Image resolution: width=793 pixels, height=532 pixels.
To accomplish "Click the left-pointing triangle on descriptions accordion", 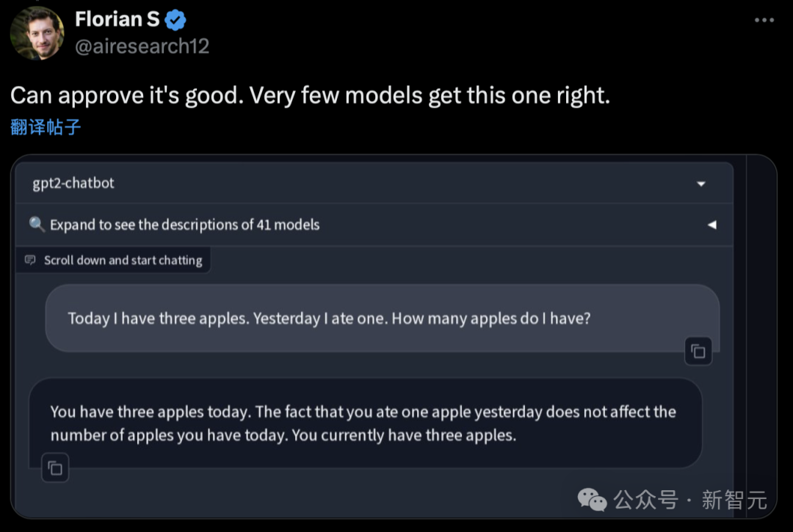I will tap(711, 225).
